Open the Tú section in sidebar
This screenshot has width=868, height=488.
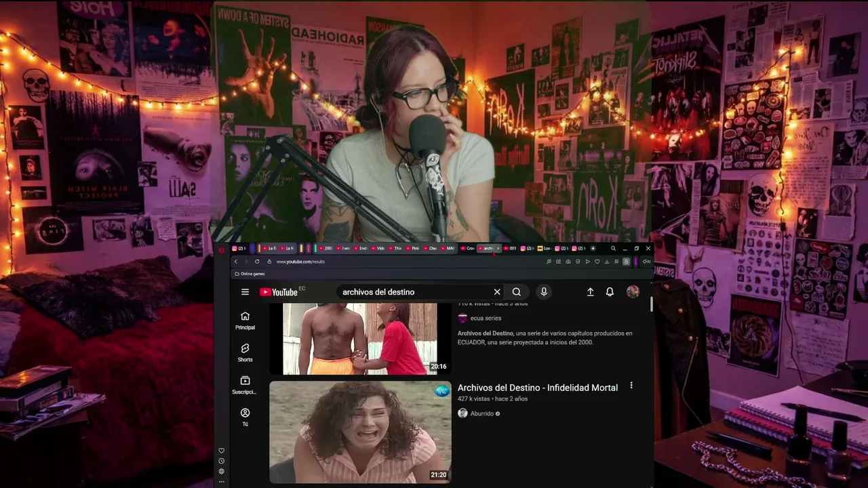point(245,418)
